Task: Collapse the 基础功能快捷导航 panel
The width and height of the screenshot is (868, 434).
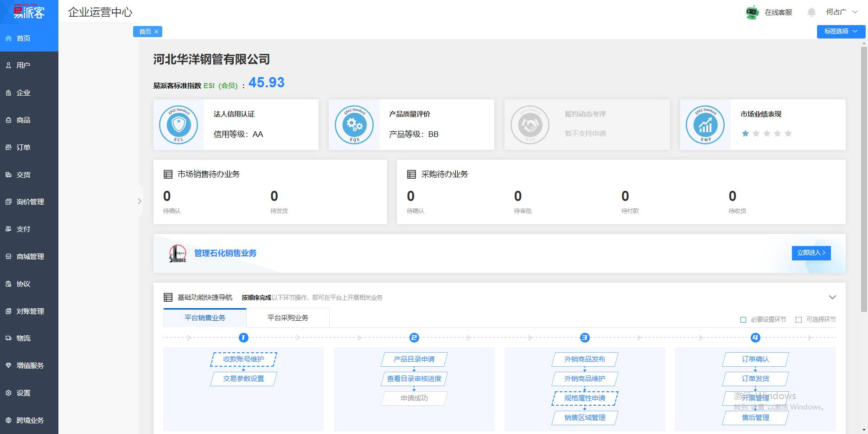Action: click(x=832, y=298)
